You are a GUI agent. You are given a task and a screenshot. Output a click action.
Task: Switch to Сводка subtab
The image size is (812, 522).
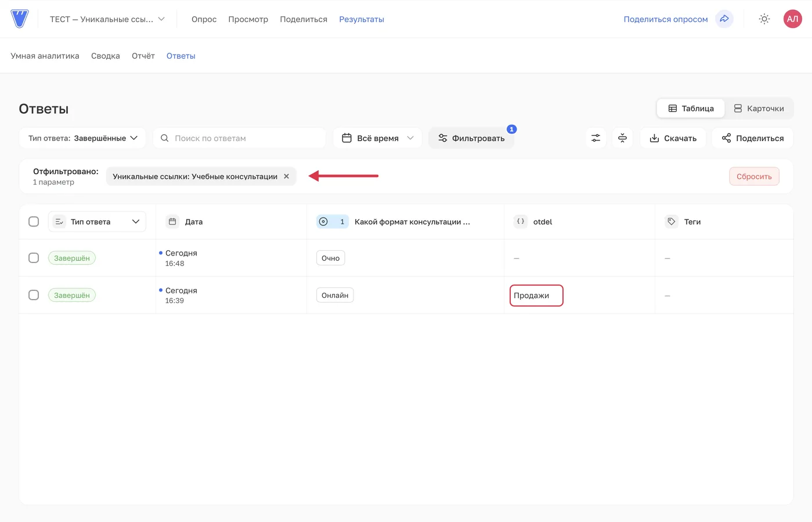coord(106,56)
